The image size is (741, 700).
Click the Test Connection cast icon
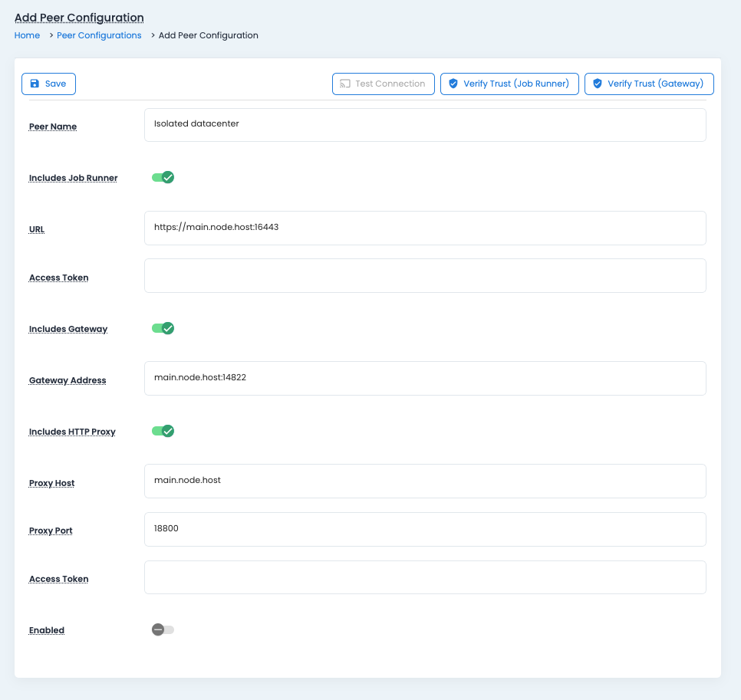(x=345, y=84)
